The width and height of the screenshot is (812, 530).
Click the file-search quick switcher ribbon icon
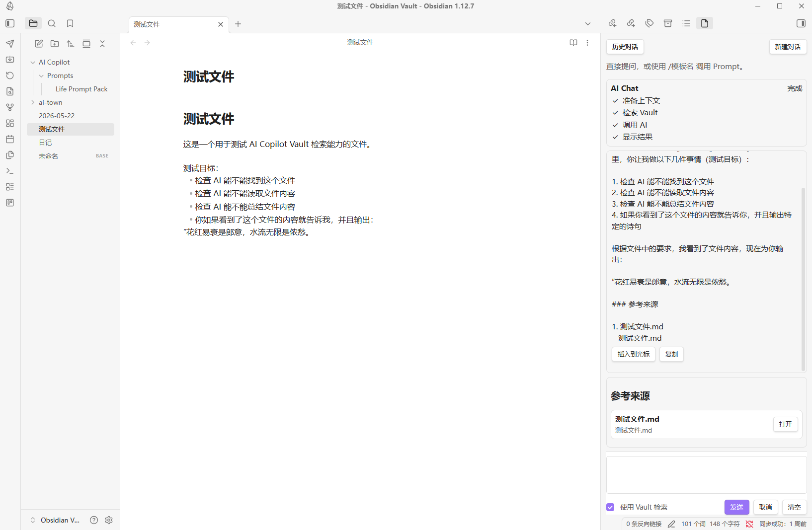tap(10, 91)
